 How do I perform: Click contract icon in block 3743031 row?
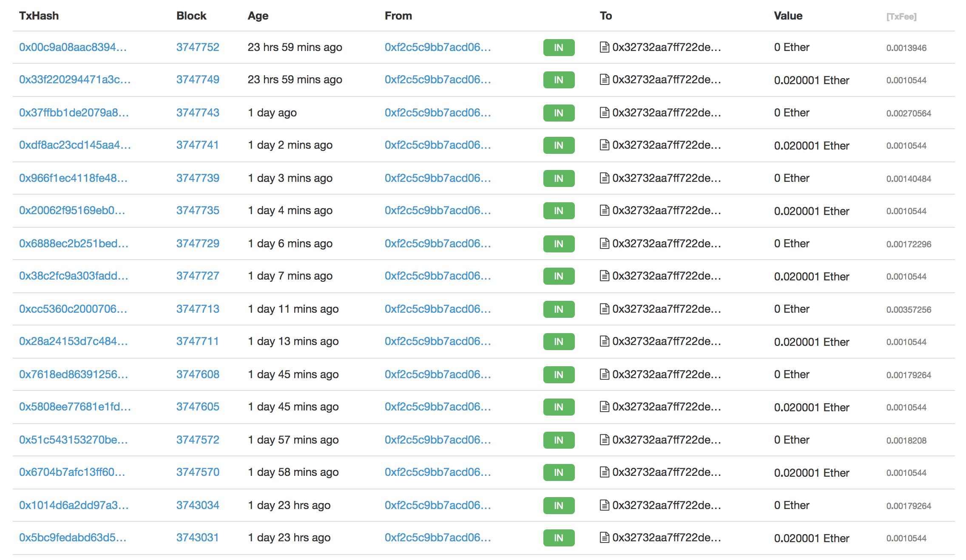pos(604,537)
